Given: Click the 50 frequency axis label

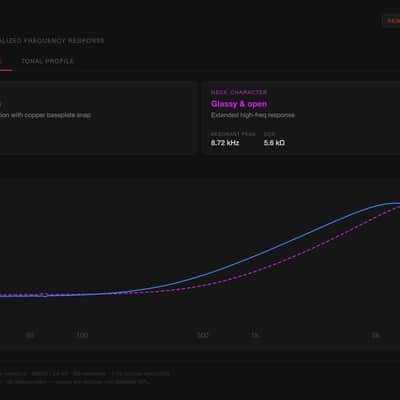Looking at the screenshot, I should [x=30, y=335].
